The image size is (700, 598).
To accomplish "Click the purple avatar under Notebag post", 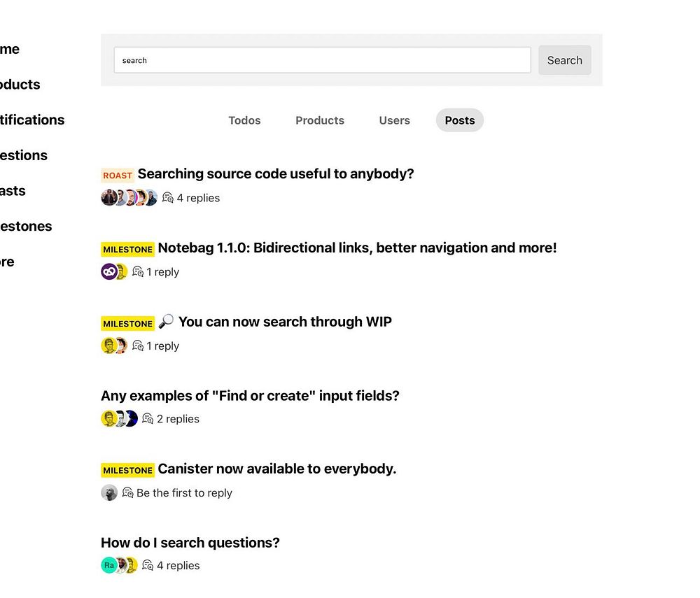I will pos(108,271).
